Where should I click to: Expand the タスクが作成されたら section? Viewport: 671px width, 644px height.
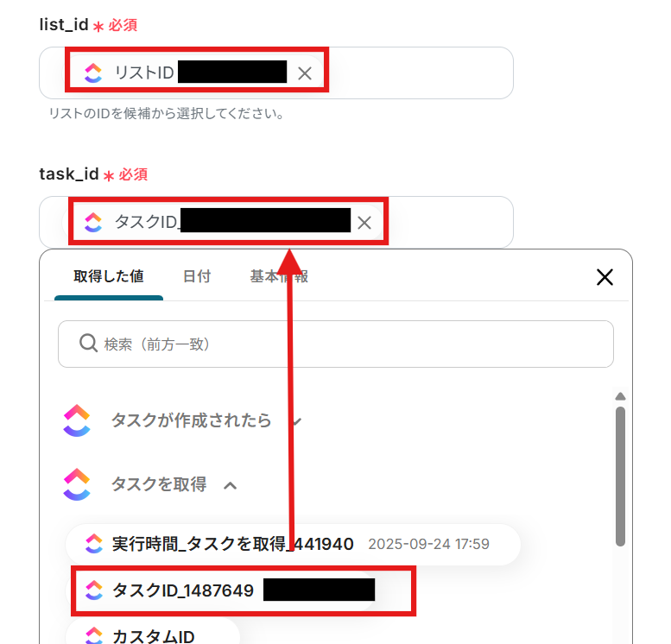coord(297,421)
